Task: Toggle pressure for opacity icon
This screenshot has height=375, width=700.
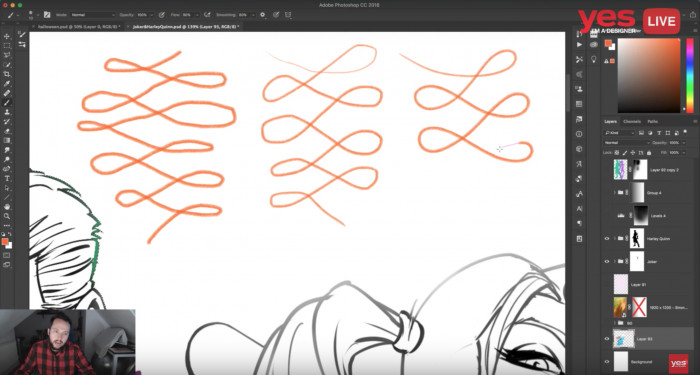Action: (162, 15)
